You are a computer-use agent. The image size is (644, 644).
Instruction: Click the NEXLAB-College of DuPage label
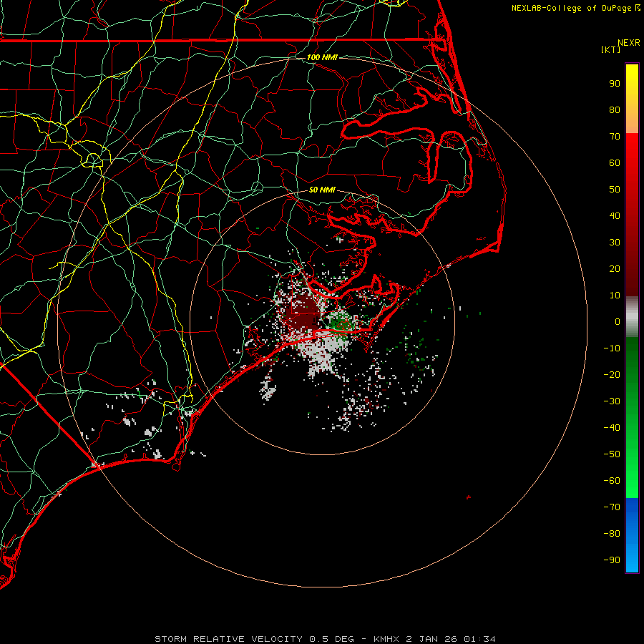pyautogui.click(x=575, y=8)
